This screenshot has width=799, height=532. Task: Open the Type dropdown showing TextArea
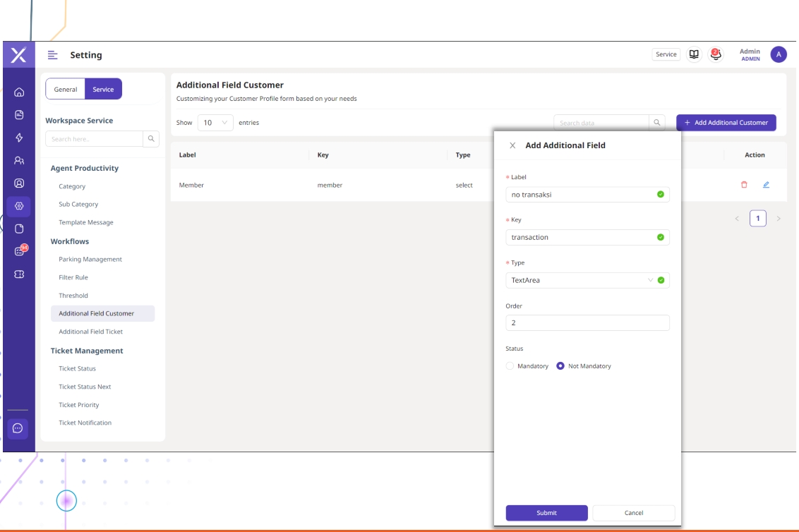[587, 280]
